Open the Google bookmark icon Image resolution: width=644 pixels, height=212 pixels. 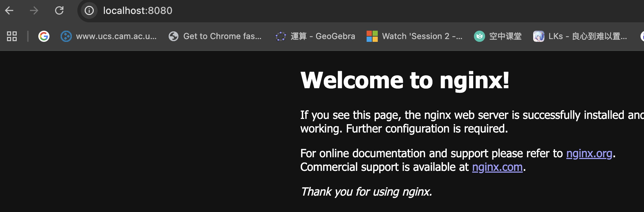tap(44, 36)
